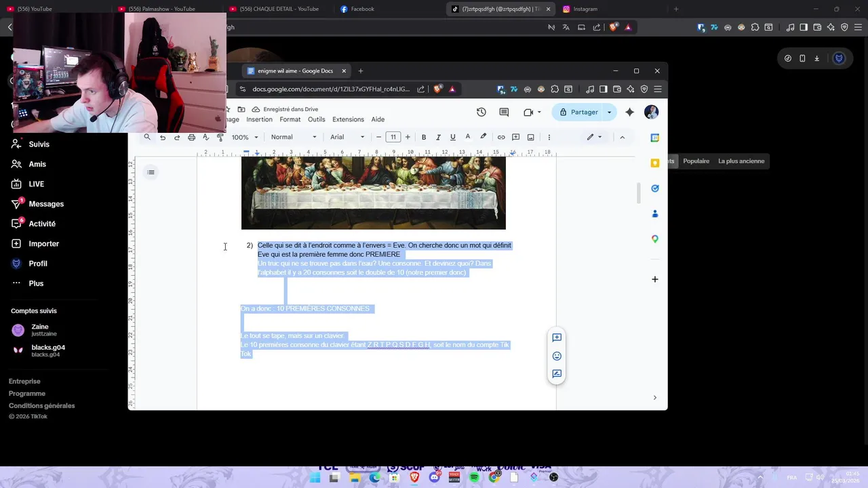Suggest edits from the floating margin button

[x=557, y=374]
